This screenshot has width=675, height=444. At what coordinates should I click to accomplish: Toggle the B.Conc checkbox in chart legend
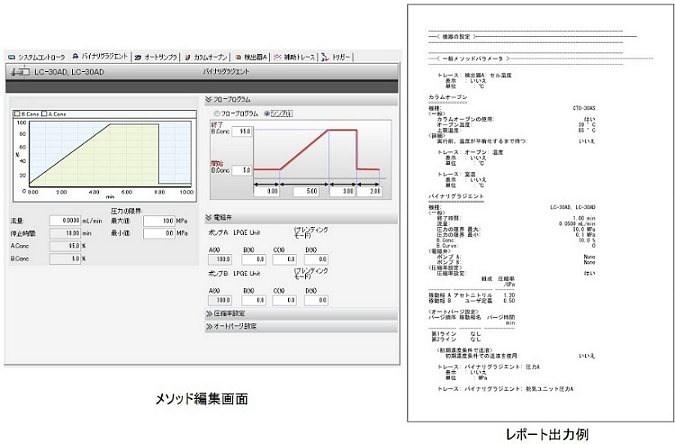tap(17, 114)
